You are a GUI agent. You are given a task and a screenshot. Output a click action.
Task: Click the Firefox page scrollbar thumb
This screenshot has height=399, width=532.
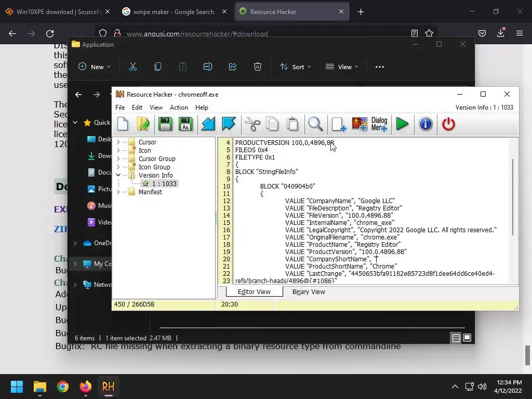(528, 355)
